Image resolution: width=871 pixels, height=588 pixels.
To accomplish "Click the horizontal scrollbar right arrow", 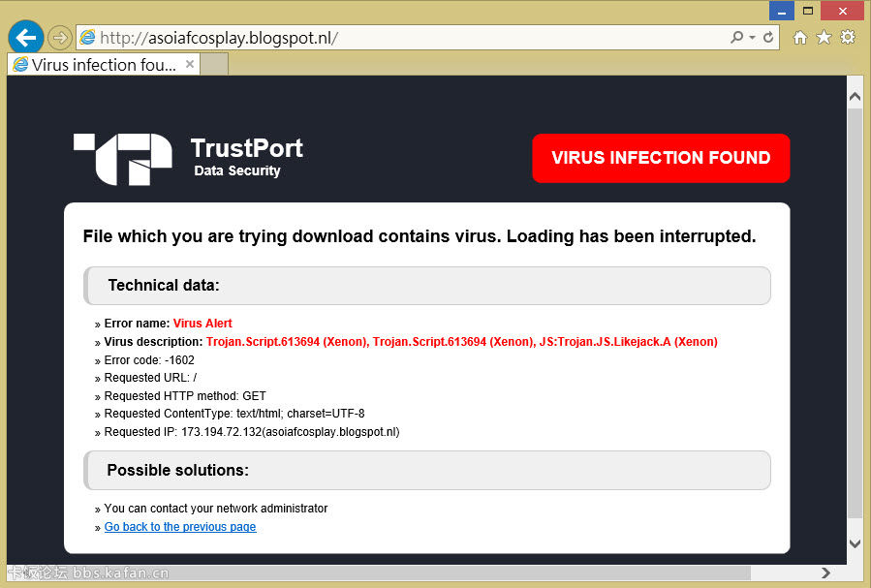I will [826, 573].
